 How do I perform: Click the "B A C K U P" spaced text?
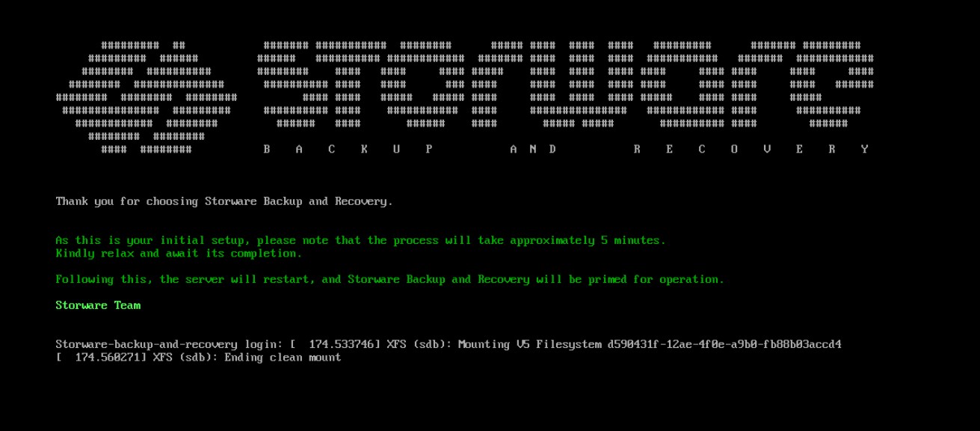pyautogui.click(x=348, y=149)
